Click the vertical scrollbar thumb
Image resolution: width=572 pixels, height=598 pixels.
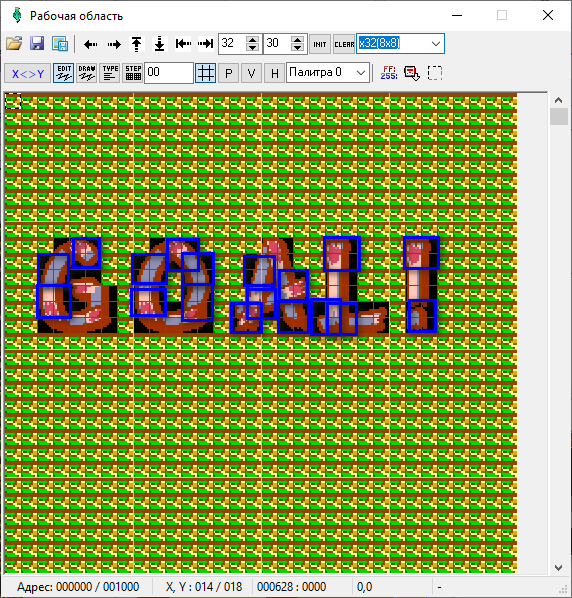tap(559, 116)
